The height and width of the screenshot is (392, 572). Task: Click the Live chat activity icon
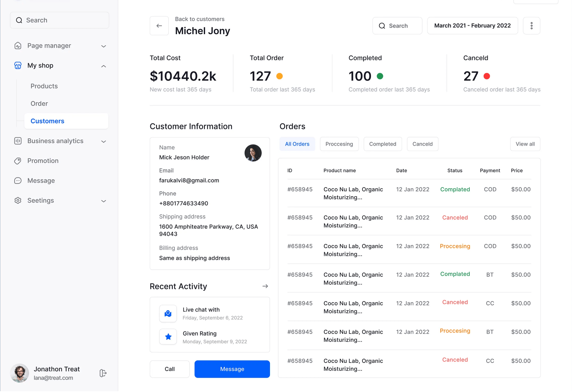pos(168,313)
